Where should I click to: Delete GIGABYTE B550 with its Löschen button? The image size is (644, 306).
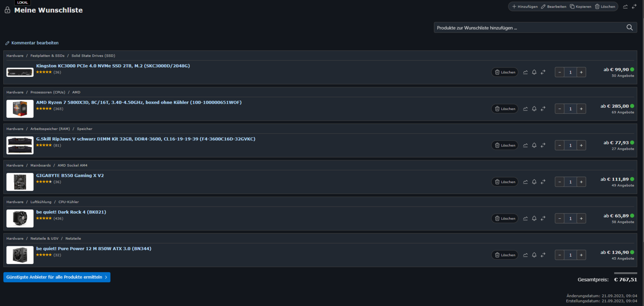[505, 182]
